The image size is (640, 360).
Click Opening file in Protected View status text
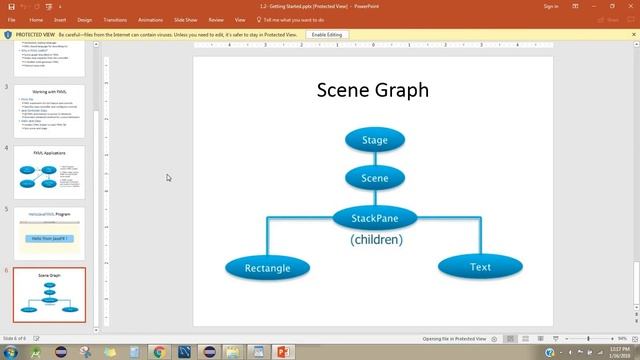pos(454,339)
